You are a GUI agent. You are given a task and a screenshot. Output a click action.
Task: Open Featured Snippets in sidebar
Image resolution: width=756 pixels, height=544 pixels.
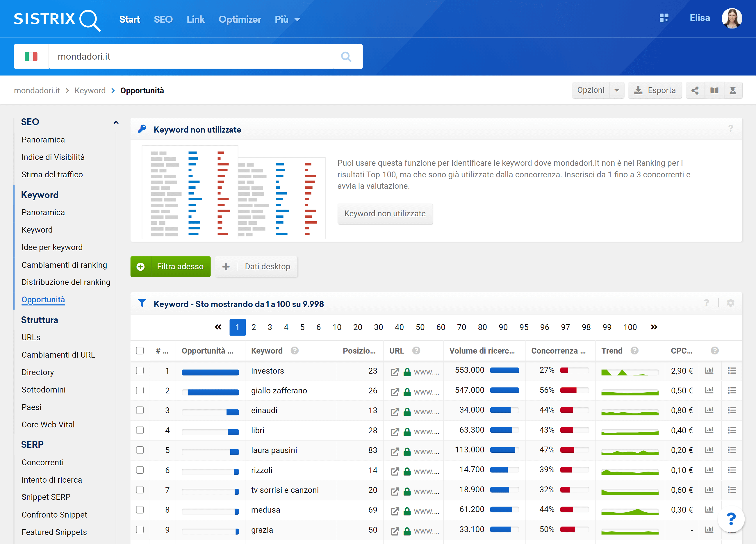(54, 532)
